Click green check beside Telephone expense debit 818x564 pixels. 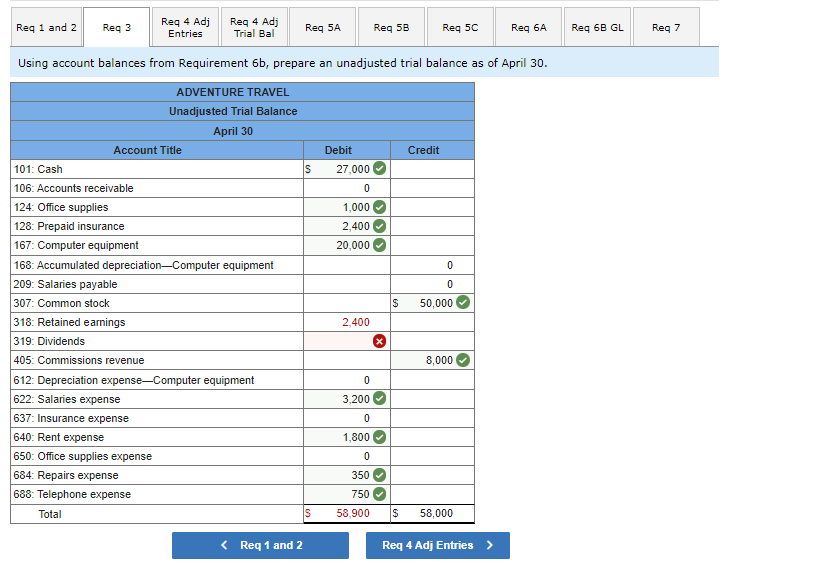coord(380,494)
